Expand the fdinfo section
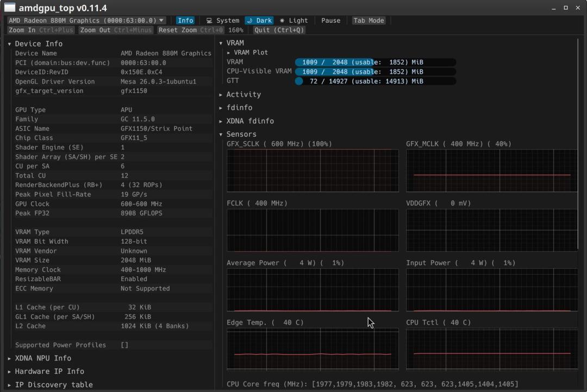587x392 pixels. coord(236,108)
